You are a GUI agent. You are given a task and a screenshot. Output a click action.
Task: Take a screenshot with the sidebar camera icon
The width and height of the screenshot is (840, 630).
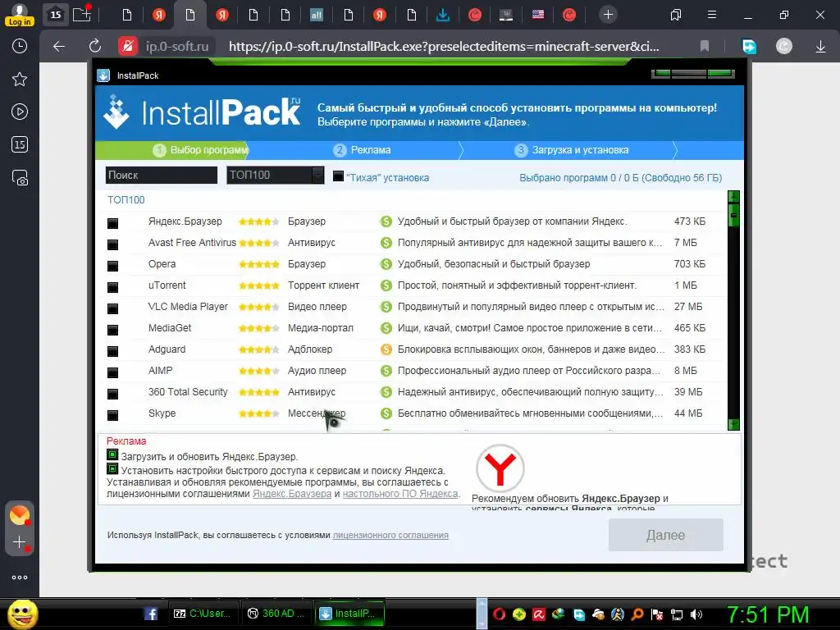20,177
